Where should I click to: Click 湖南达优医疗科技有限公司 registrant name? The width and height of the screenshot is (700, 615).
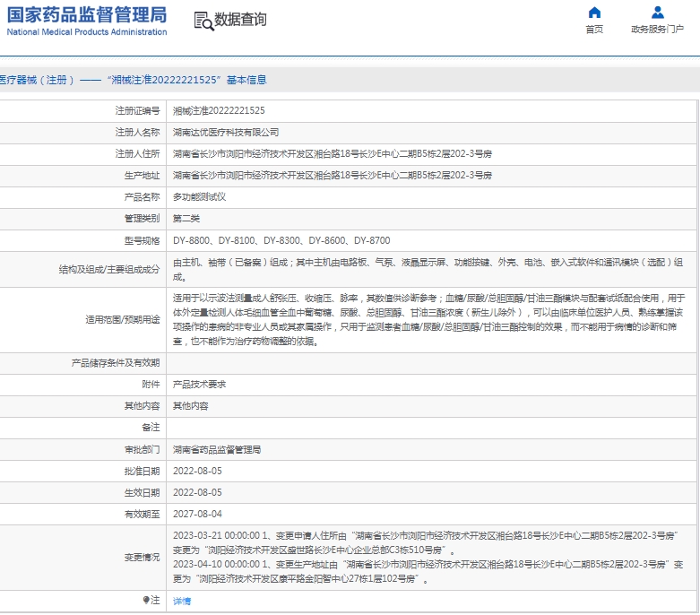pos(226,132)
